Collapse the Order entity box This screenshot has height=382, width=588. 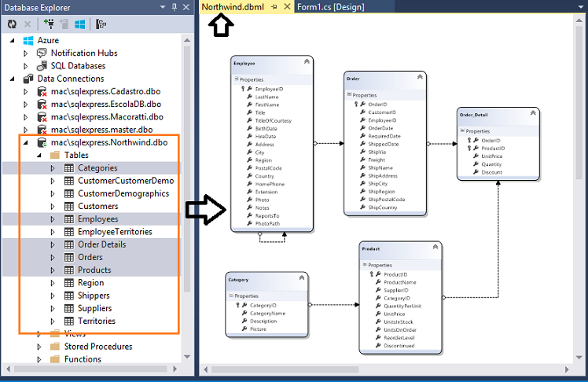(420, 77)
